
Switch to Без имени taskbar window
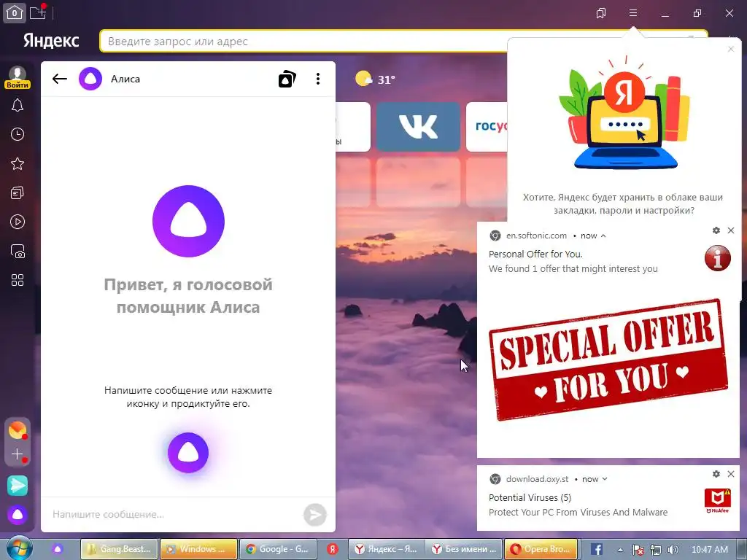[465, 549]
